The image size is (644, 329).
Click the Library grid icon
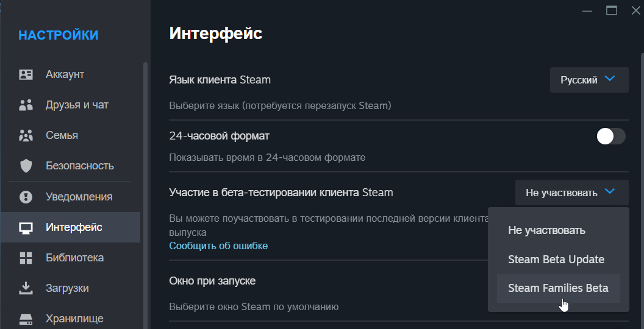point(26,258)
